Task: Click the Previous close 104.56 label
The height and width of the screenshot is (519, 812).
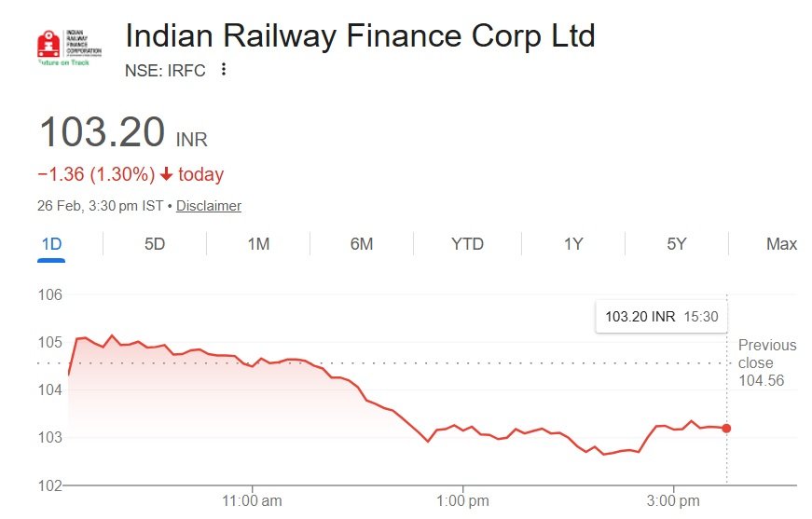Action: (766, 362)
